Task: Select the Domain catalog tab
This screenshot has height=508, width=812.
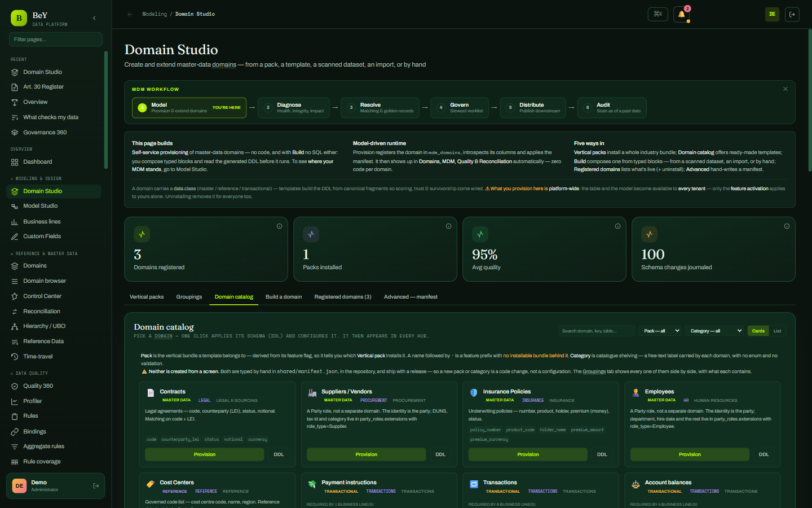Action: (x=234, y=297)
